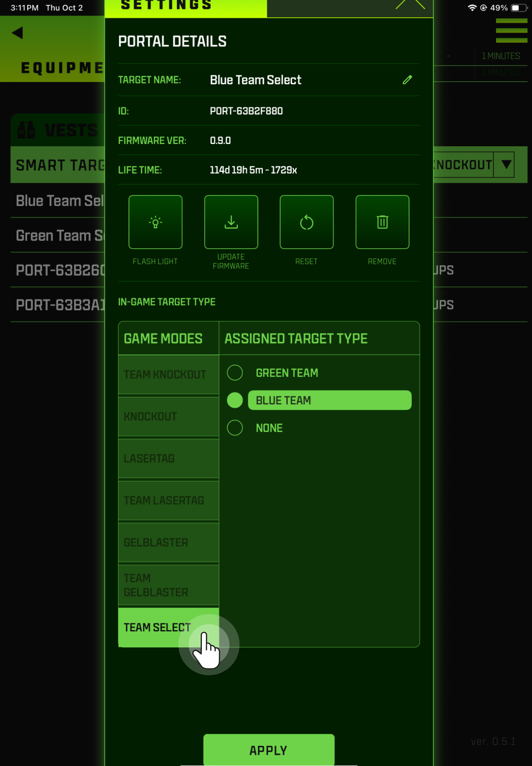Open the Smart Targets section

tap(57, 165)
